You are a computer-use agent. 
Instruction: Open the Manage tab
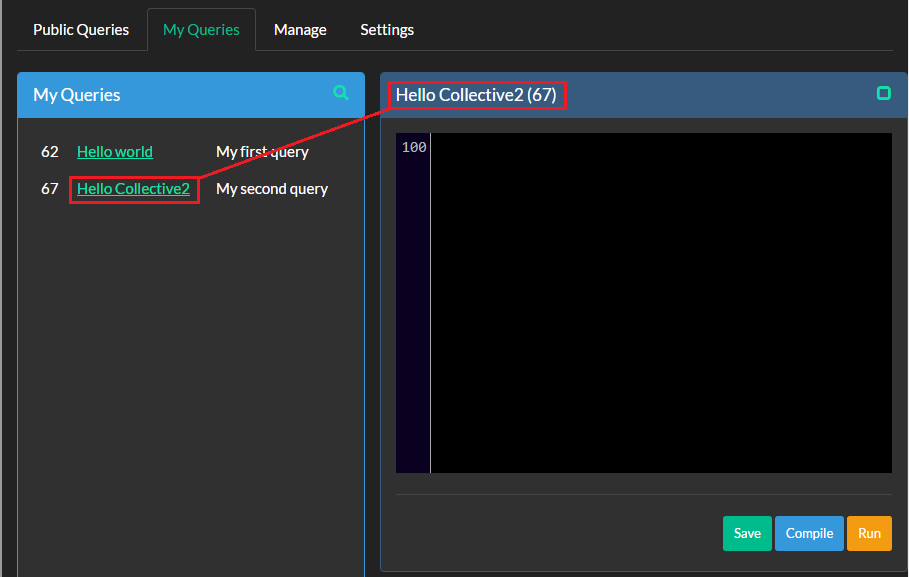point(300,30)
